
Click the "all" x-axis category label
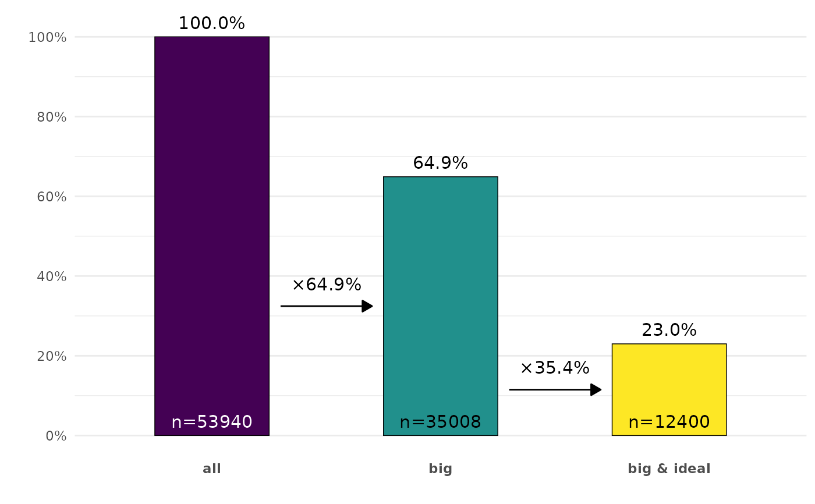point(212,469)
